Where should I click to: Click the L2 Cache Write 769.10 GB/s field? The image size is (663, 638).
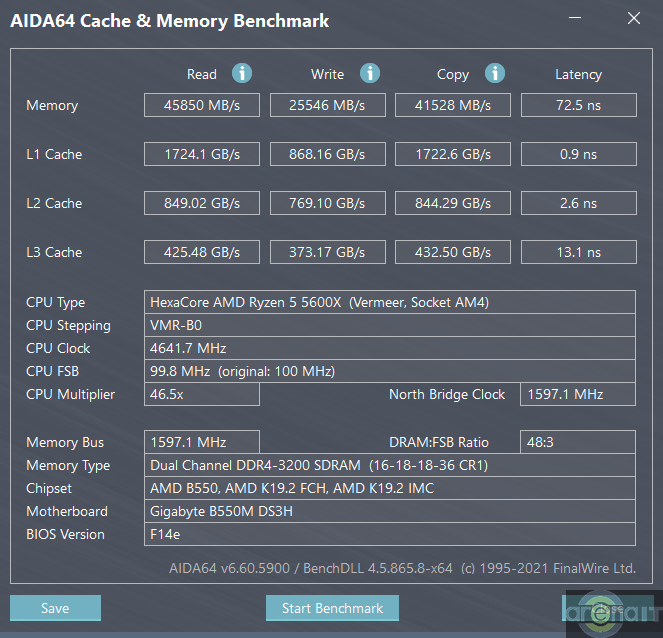click(x=327, y=203)
